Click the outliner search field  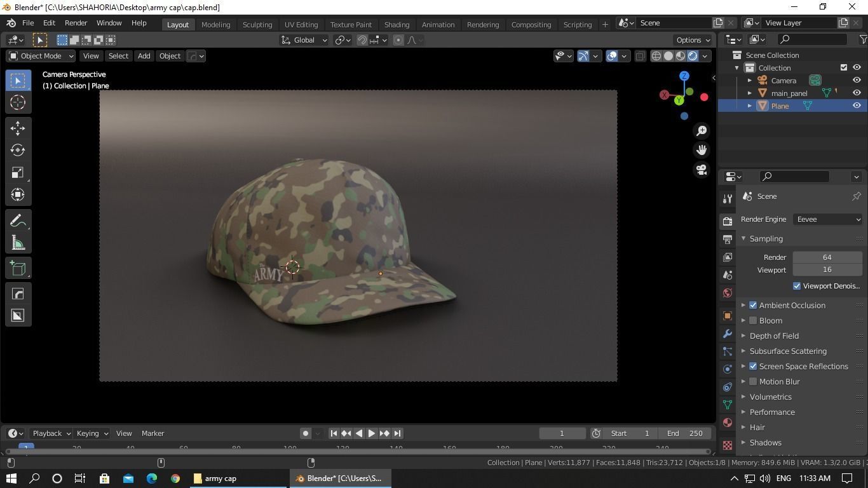coord(813,39)
